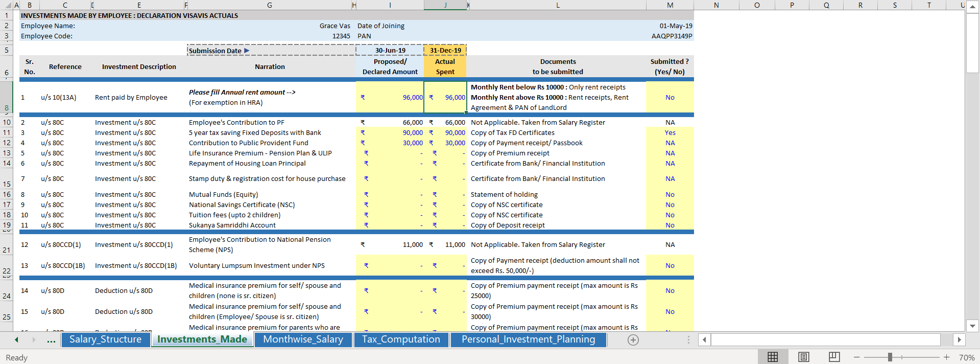Click the 70% zoom level
This screenshot has height=364, width=980.
pyautogui.click(x=966, y=357)
